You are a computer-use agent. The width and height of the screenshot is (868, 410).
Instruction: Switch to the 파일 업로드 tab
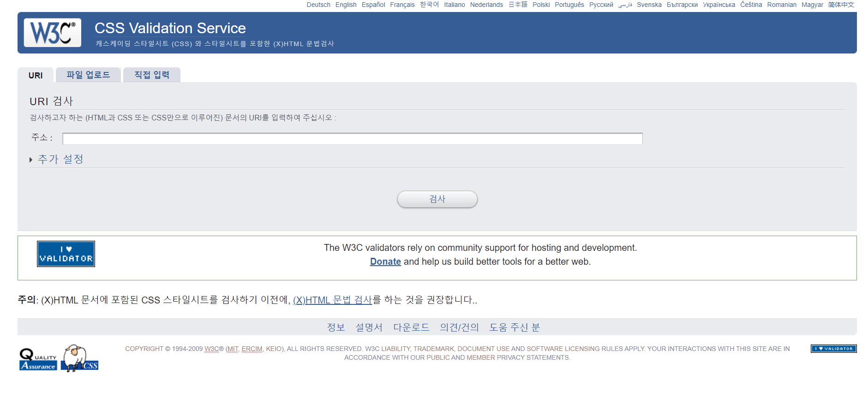click(88, 75)
